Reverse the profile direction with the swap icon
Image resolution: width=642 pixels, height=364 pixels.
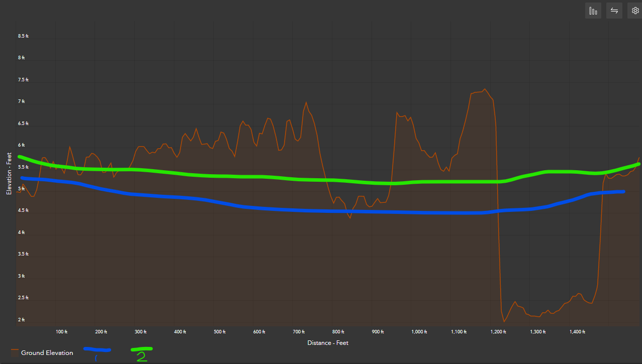tap(614, 10)
